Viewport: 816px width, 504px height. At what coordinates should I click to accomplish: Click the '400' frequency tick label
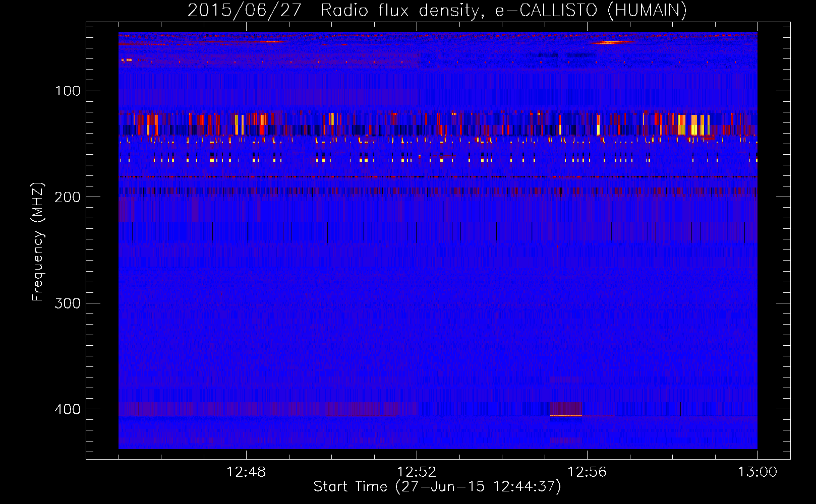68,409
